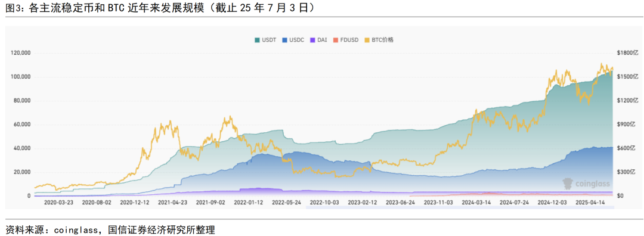This screenshot has height=236, width=644.
Task: Click the coinglass watermark logo
Action: pyautogui.click(x=586, y=184)
